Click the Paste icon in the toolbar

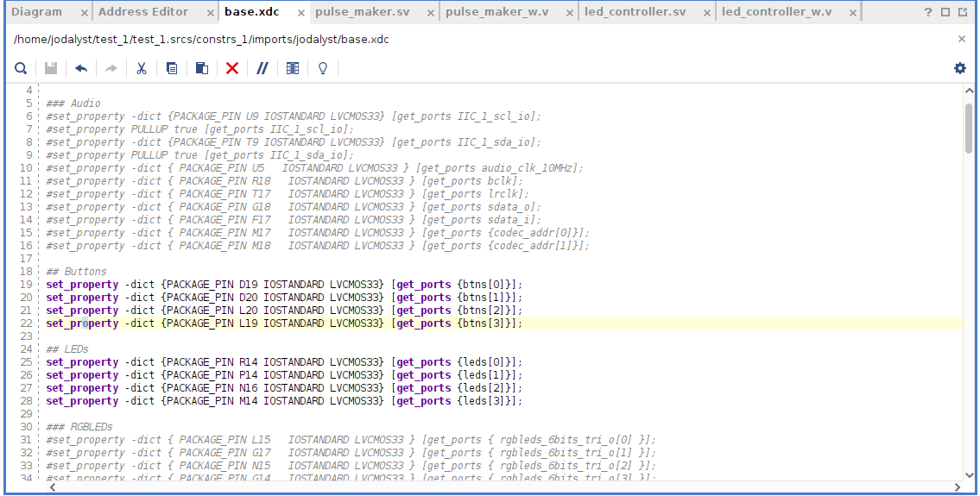coord(202,68)
